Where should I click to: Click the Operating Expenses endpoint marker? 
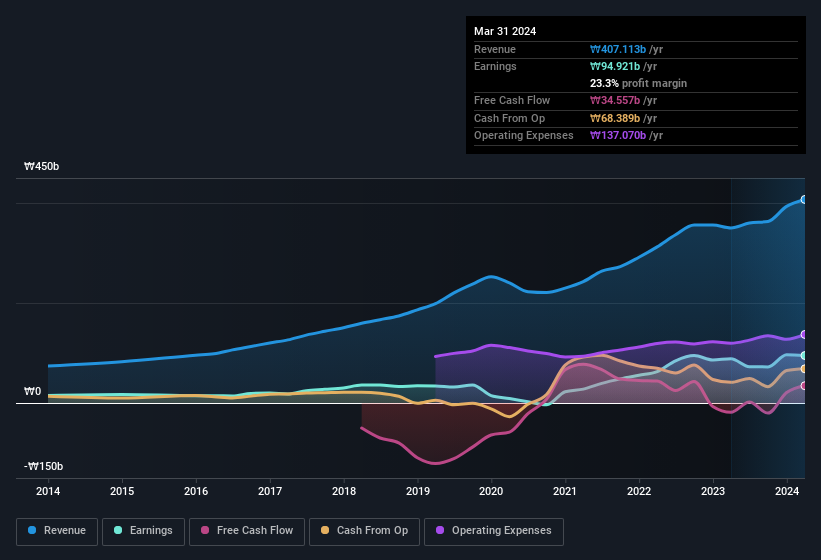(804, 335)
